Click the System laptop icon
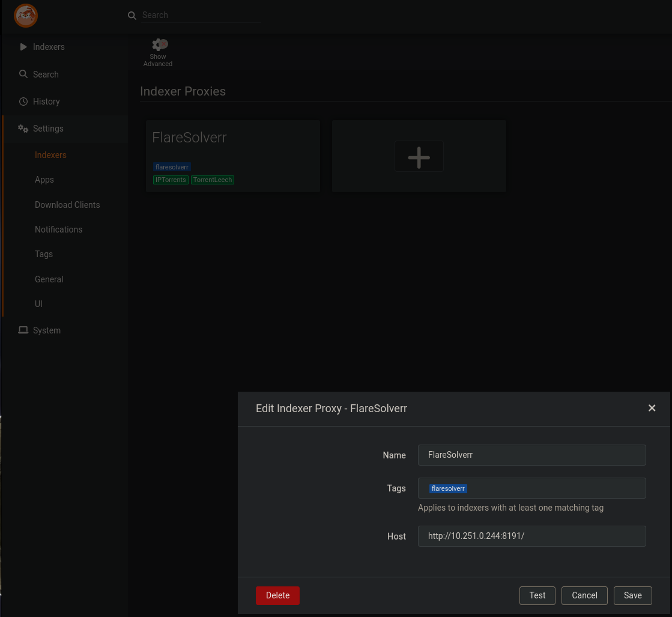The width and height of the screenshot is (672, 617). coord(23,330)
